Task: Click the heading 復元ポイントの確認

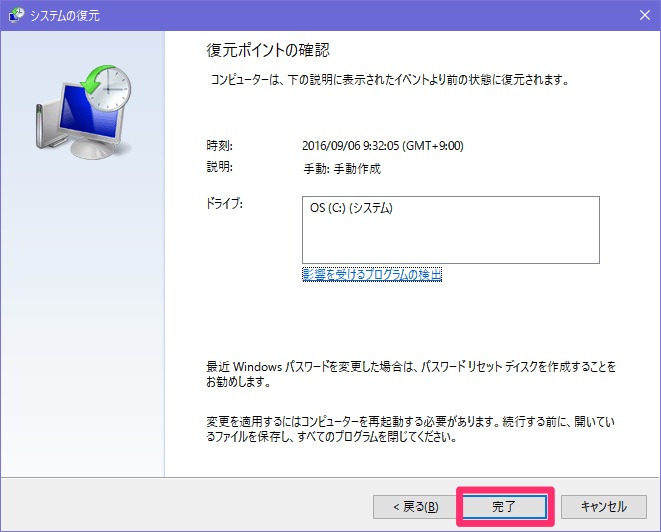Action: (x=268, y=50)
